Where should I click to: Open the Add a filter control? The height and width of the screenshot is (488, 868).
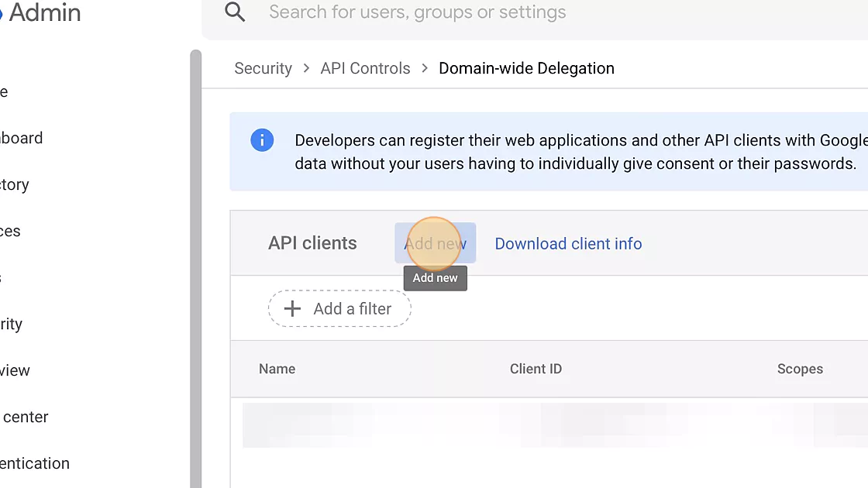(339, 308)
